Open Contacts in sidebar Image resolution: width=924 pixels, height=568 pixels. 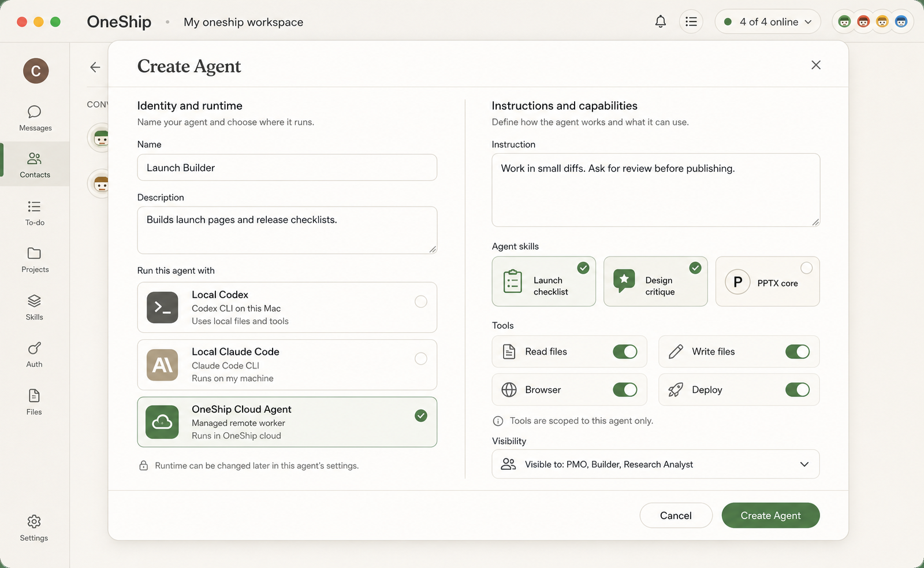coord(35,165)
